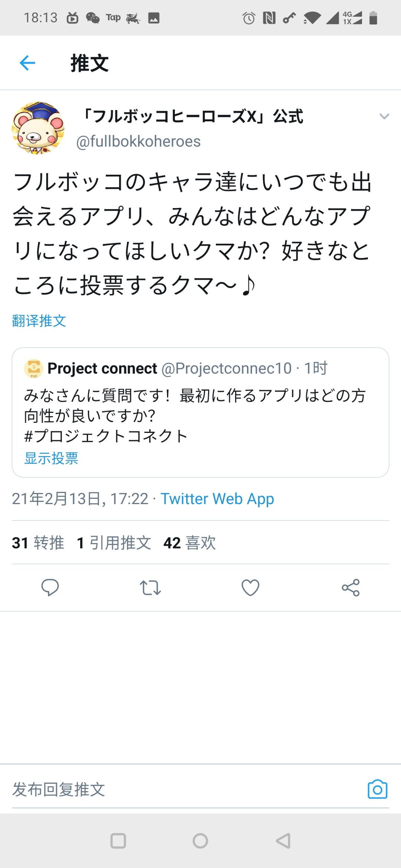Open Project connect quoted tweet avatar

click(x=34, y=368)
